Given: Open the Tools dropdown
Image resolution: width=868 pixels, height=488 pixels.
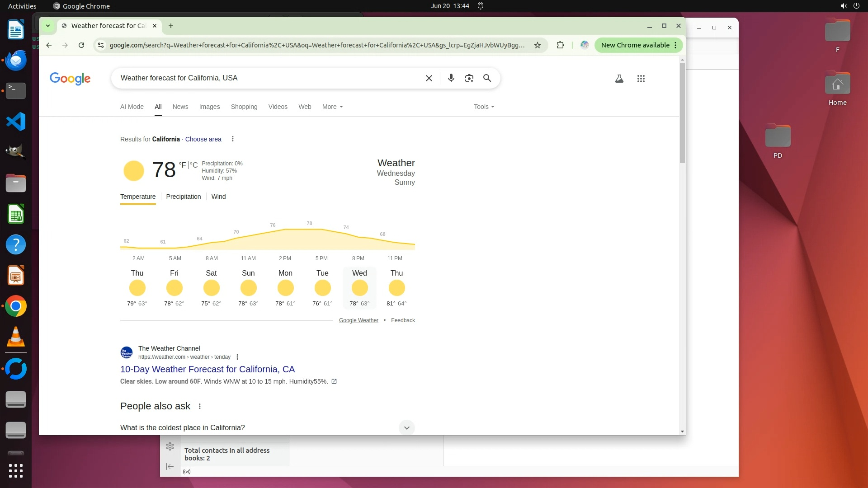Looking at the screenshot, I should (x=484, y=107).
